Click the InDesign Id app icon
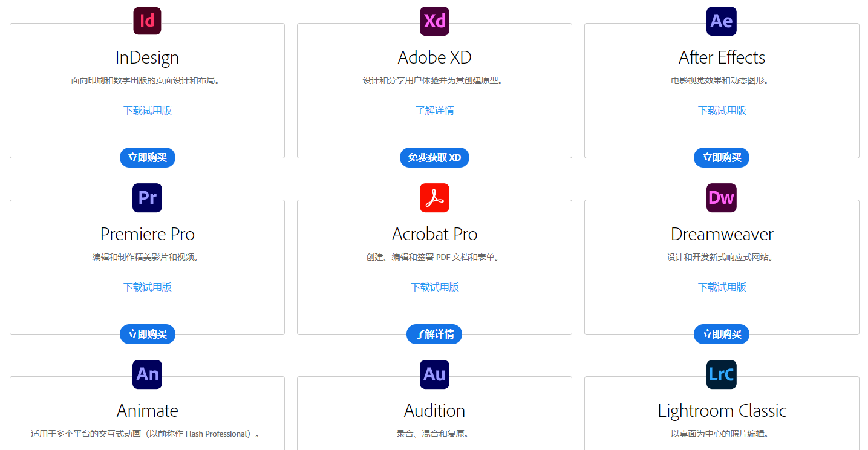This screenshot has width=868, height=450. (147, 21)
